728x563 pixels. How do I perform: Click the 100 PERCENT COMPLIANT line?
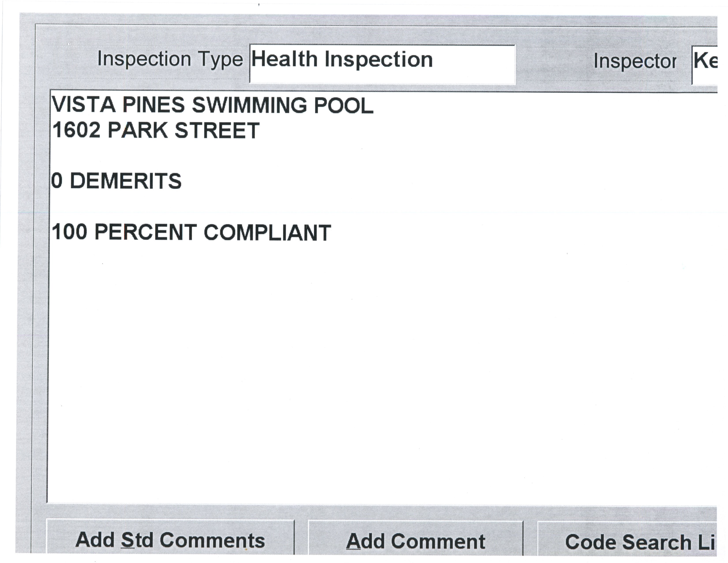coord(191,232)
